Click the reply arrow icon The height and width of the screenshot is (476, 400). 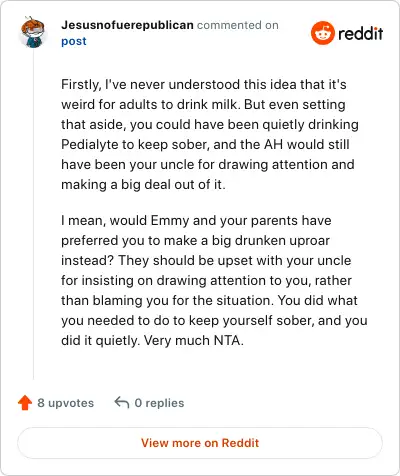coord(122,402)
